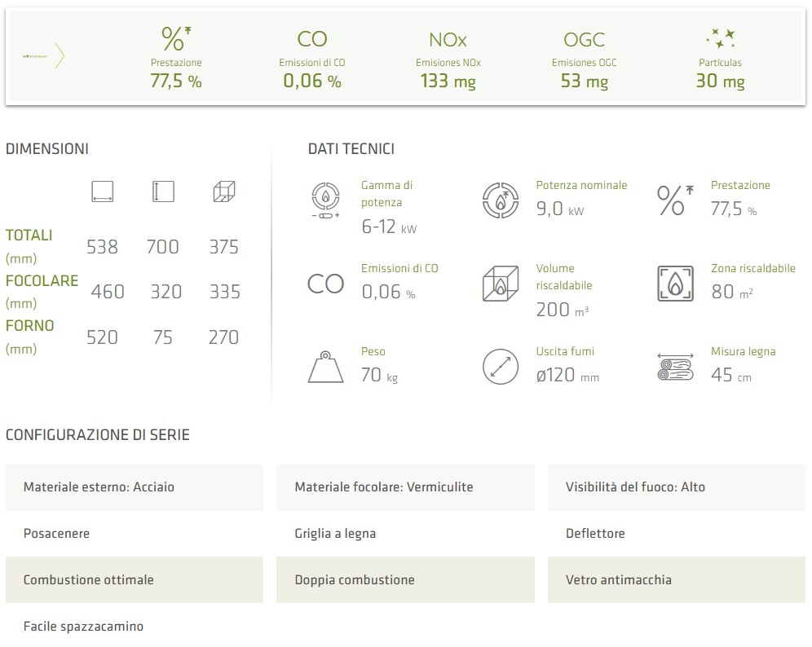Click the FOCOLARE dimensions row label

(x=42, y=281)
